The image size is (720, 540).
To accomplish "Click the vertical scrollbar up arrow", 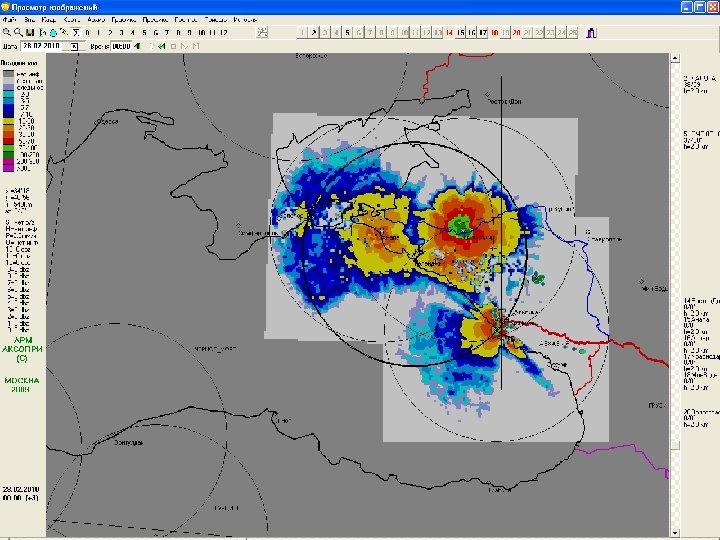I will [675, 58].
